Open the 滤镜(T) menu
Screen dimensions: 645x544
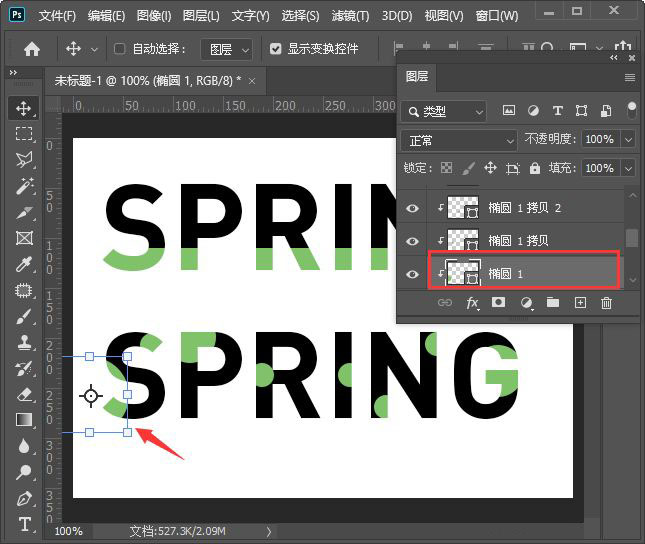(x=350, y=16)
